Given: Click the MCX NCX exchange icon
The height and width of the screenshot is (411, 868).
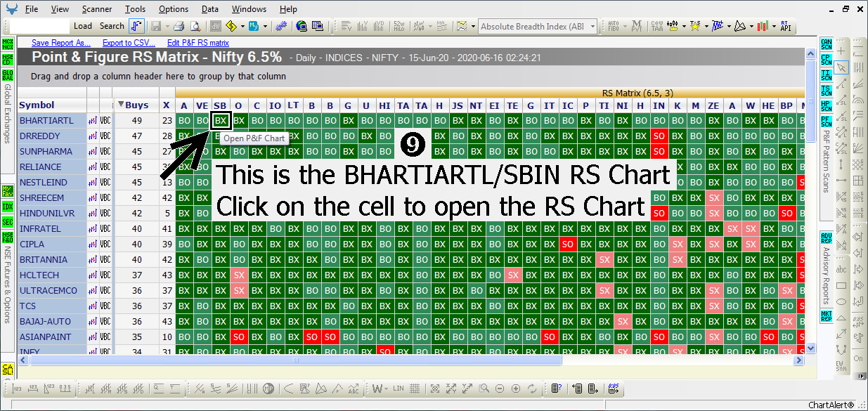Looking at the screenshot, I should pyautogui.click(x=7, y=44).
